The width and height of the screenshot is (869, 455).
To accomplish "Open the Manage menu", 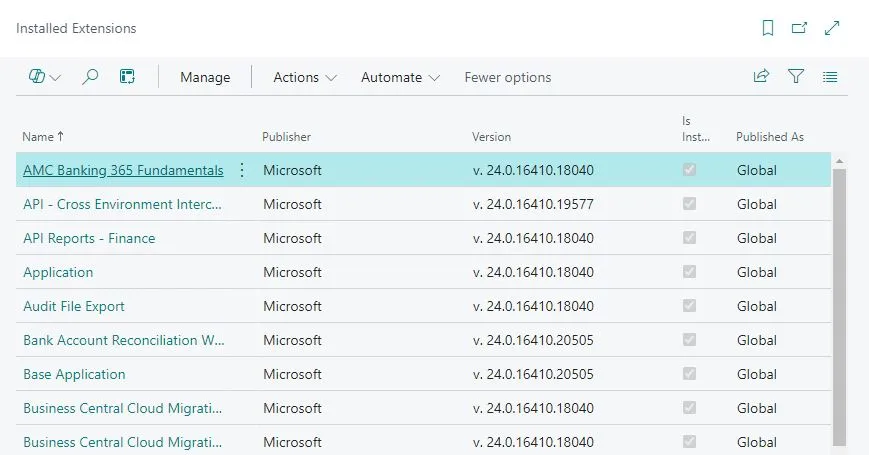I will click(x=205, y=77).
